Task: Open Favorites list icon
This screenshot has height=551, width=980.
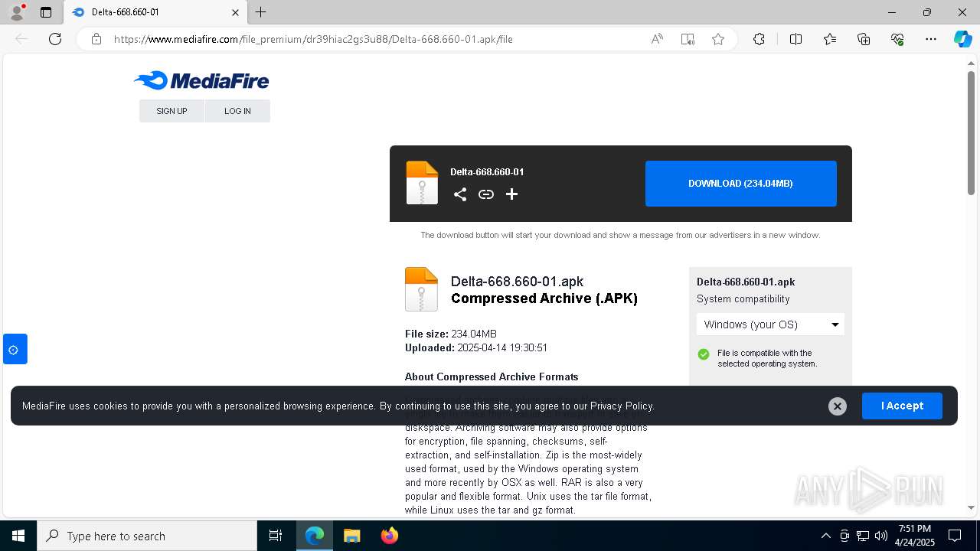Action: [830, 39]
